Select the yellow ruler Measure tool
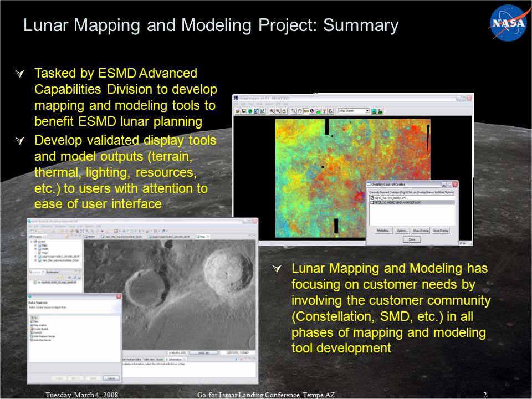The height and width of the screenshot is (399, 532). click(306, 111)
